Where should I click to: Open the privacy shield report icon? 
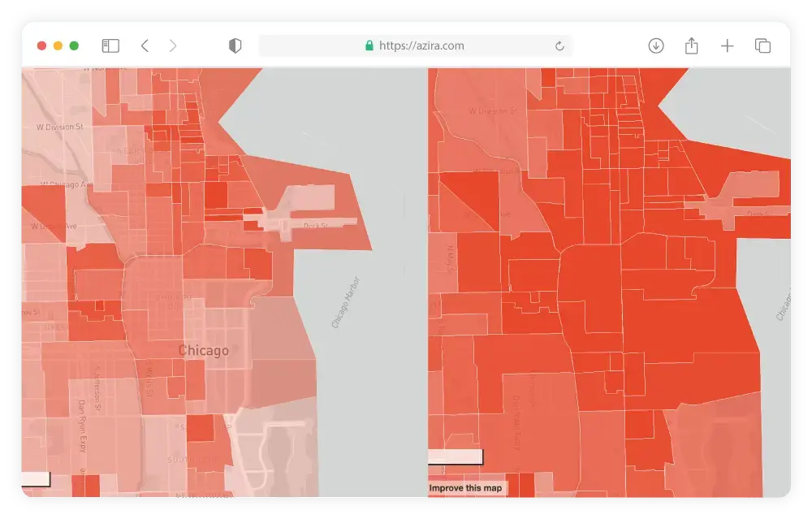(235, 46)
